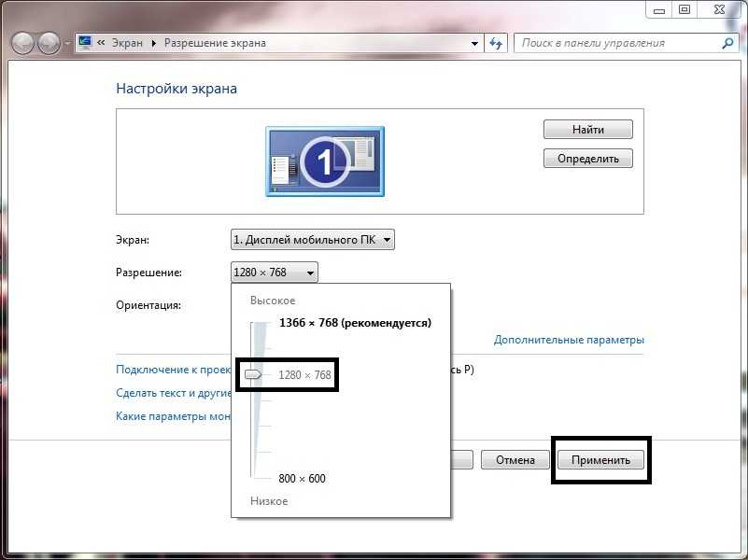748x560 pixels.
Task: Open the Экран display dropdown
Action: 313,240
